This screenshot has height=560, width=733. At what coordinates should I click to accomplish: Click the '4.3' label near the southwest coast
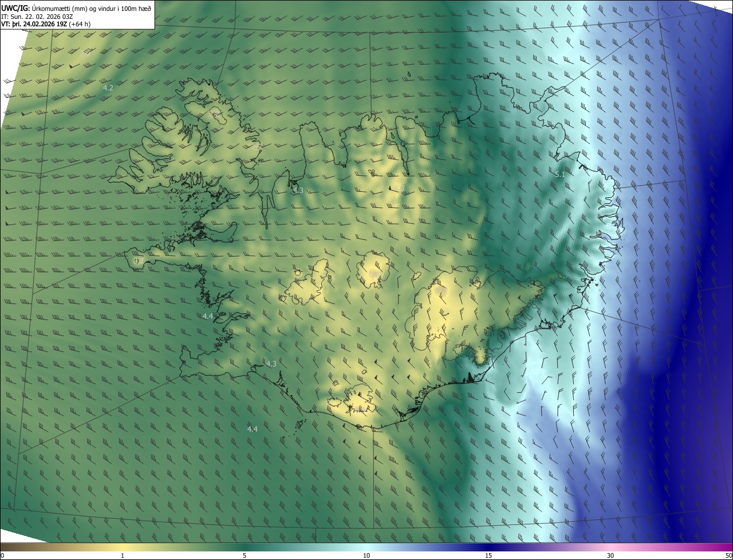(x=271, y=364)
